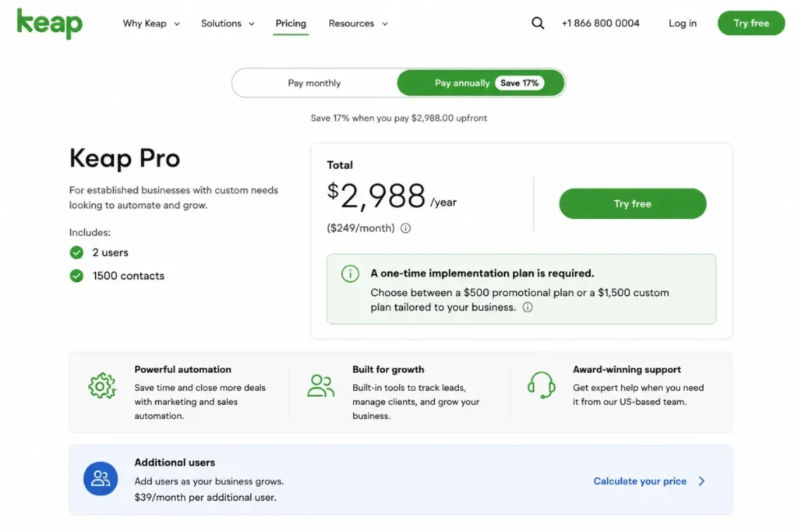The height and width of the screenshot is (532, 798).
Task: Click the '1500 contacts' text
Action: [129, 277]
